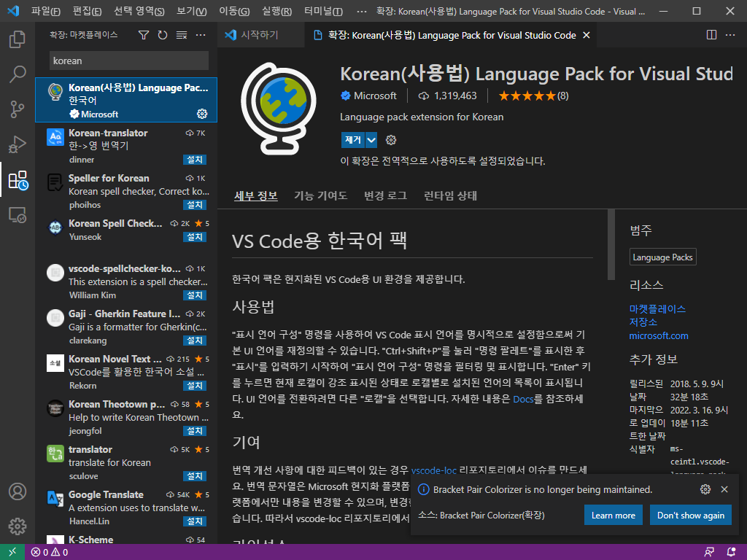Open gear for Korean Language Pack list item
The width and height of the screenshot is (747, 560).
[x=202, y=114]
